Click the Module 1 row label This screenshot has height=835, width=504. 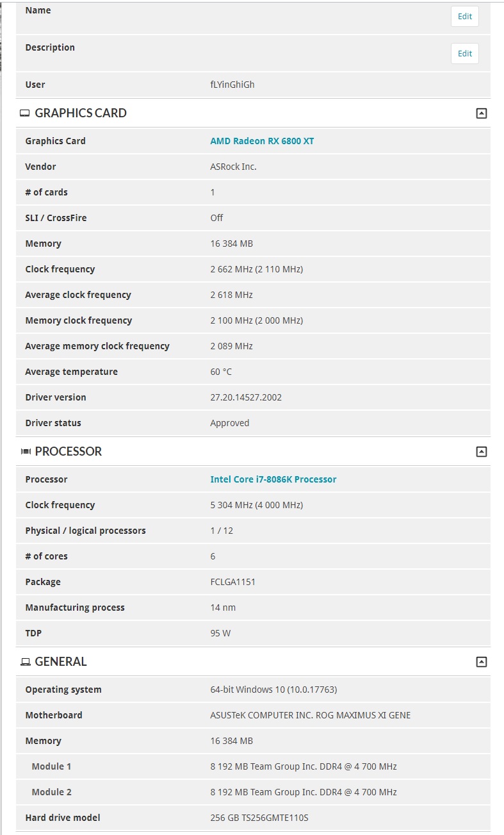point(51,766)
